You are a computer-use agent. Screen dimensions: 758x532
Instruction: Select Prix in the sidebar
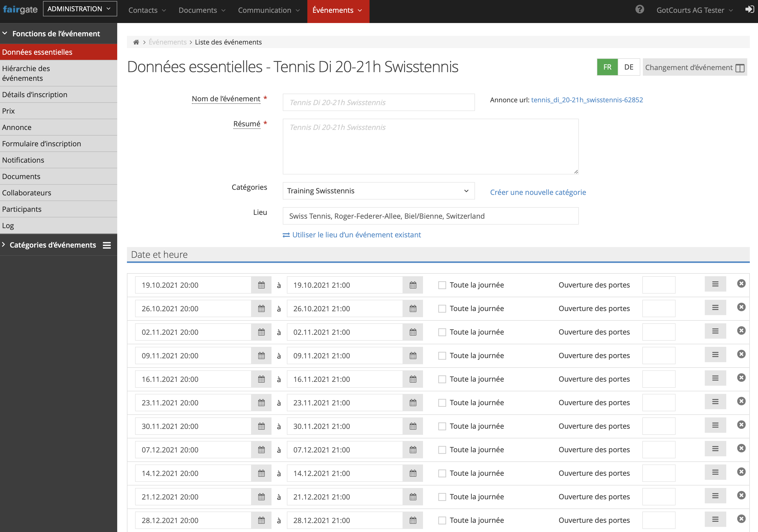tap(58, 111)
